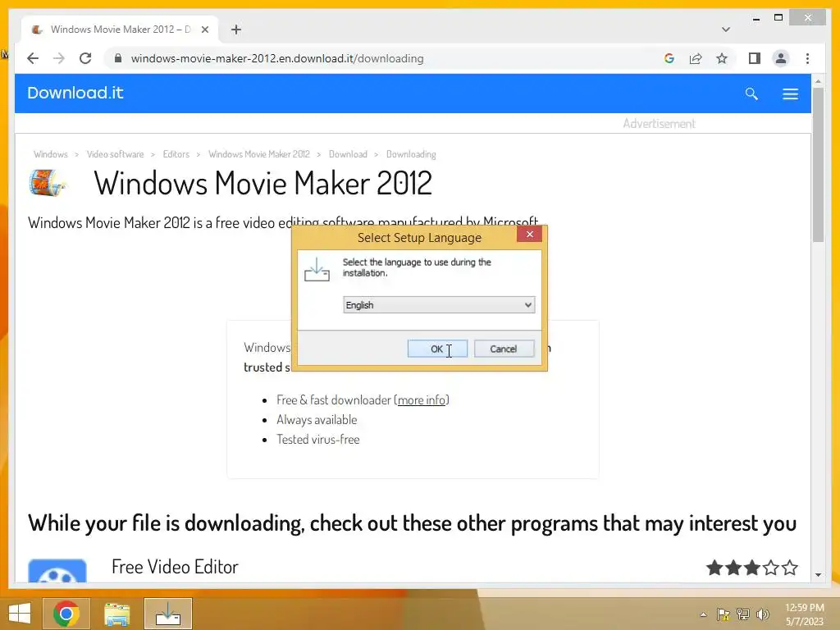Click the scrollbar down arrow

(x=818, y=575)
